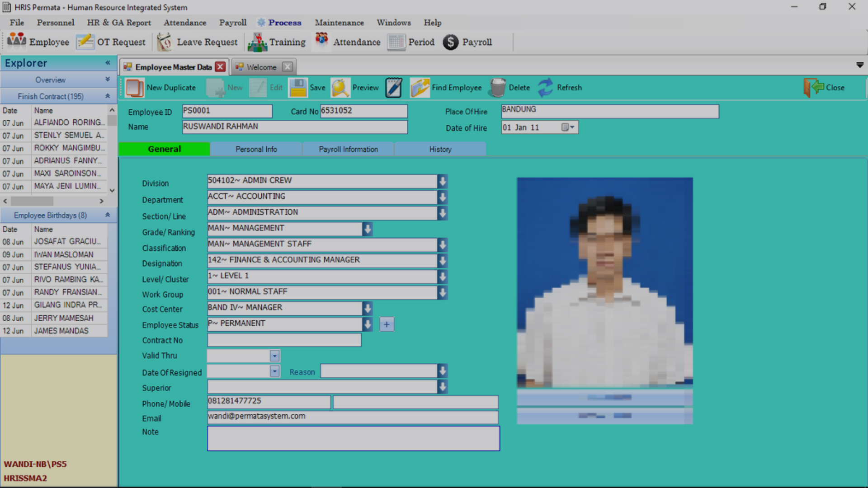Collapse the Finish Contract panel
868x488 pixels.
[x=108, y=96]
